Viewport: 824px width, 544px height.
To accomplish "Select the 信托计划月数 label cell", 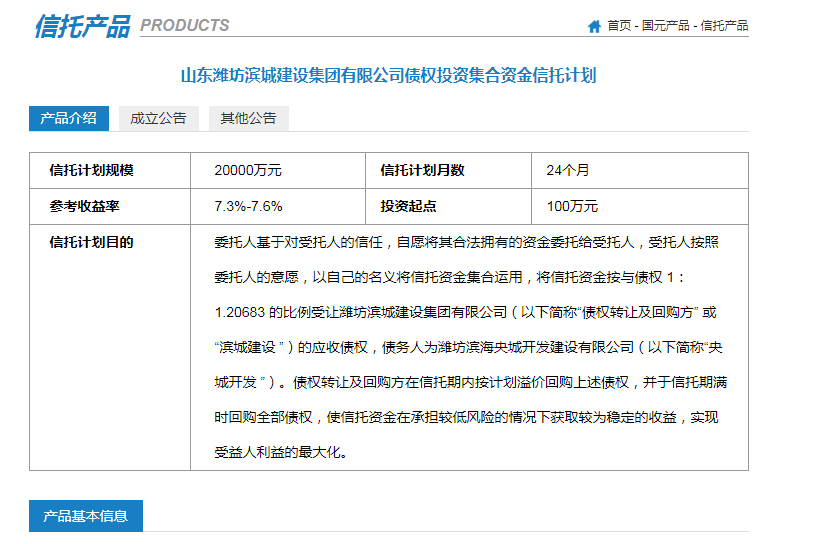I will [x=422, y=171].
